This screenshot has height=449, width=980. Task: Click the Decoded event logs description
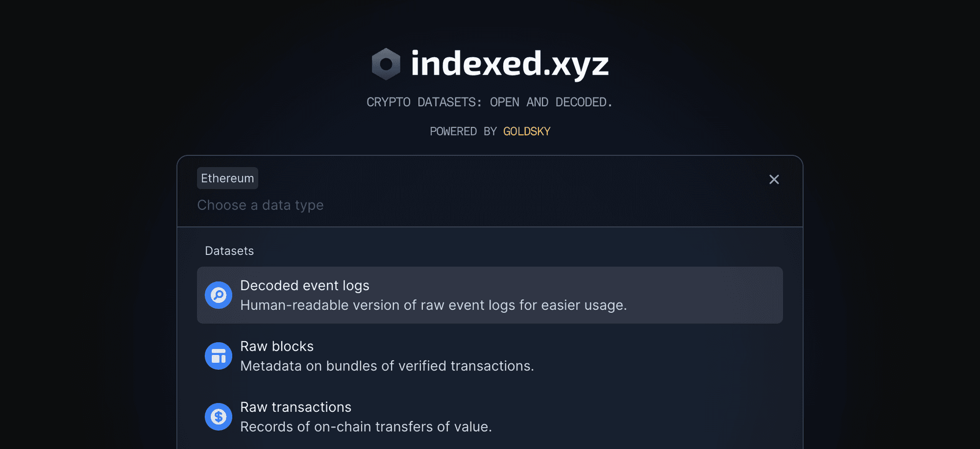[433, 305]
